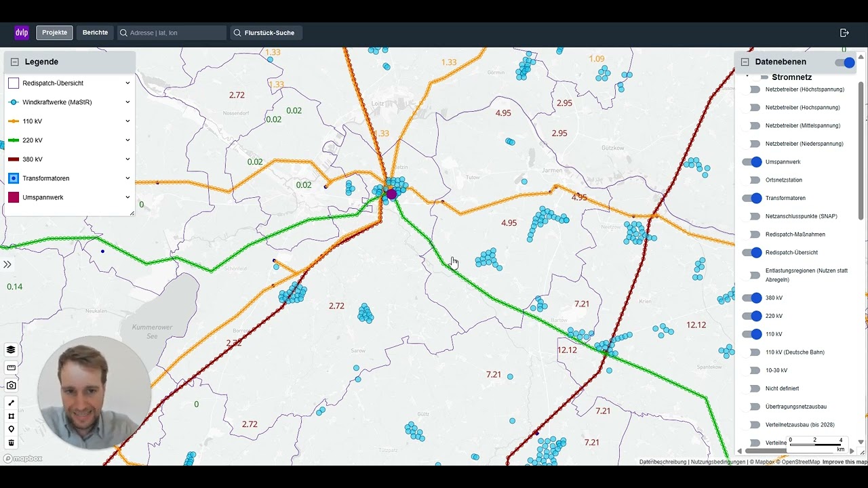868x488 pixels.
Task: Select the polygon drawing tool
Action: tap(11, 416)
